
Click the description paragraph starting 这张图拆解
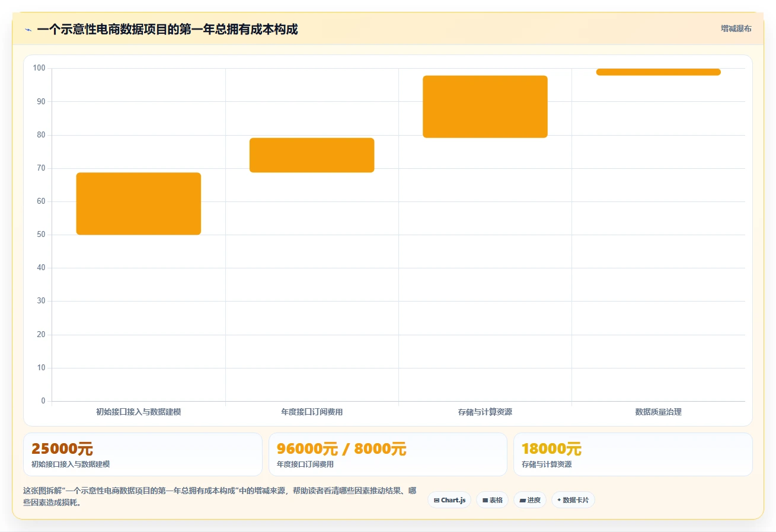pyautogui.click(x=219, y=496)
